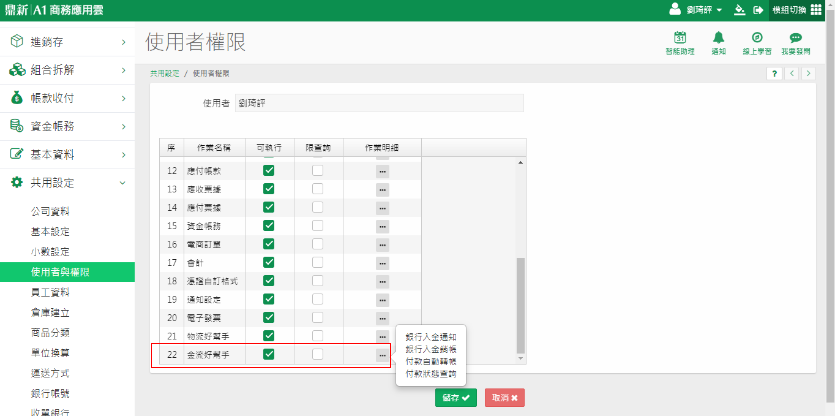Click the 使用者 name field
This screenshot has height=416, width=836.
(x=379, y=103)
